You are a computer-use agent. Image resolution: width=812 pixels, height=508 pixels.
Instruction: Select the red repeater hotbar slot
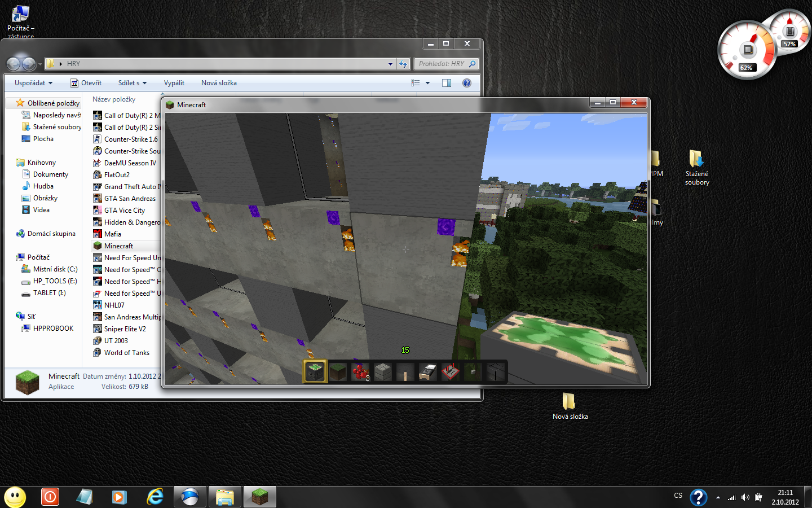click(451, 371)
